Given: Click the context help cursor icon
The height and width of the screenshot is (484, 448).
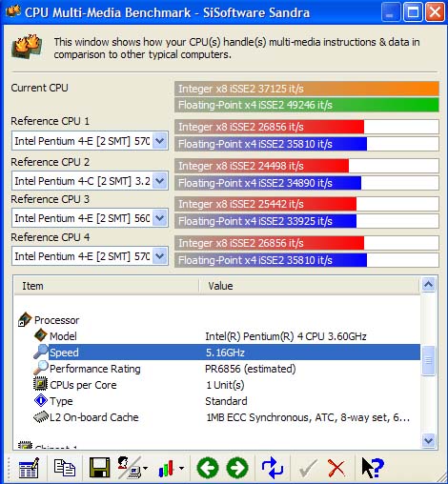Looking at the screenshot, I should point(373,468).
